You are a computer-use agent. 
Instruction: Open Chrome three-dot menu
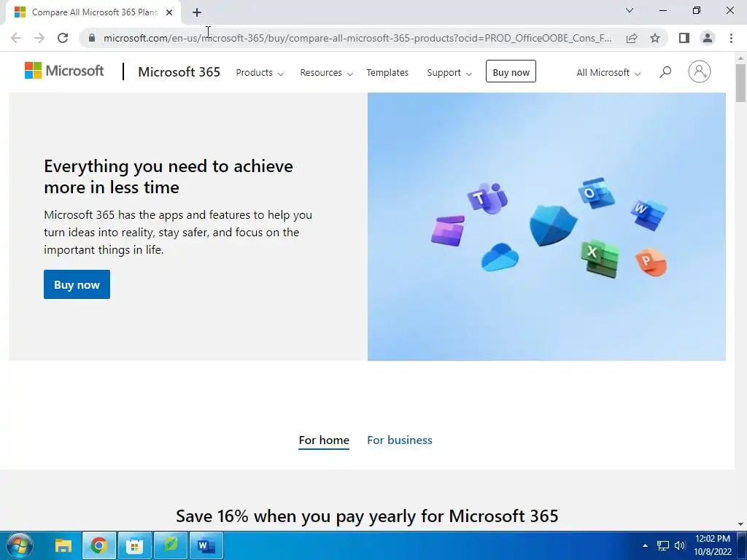[731, 38]
